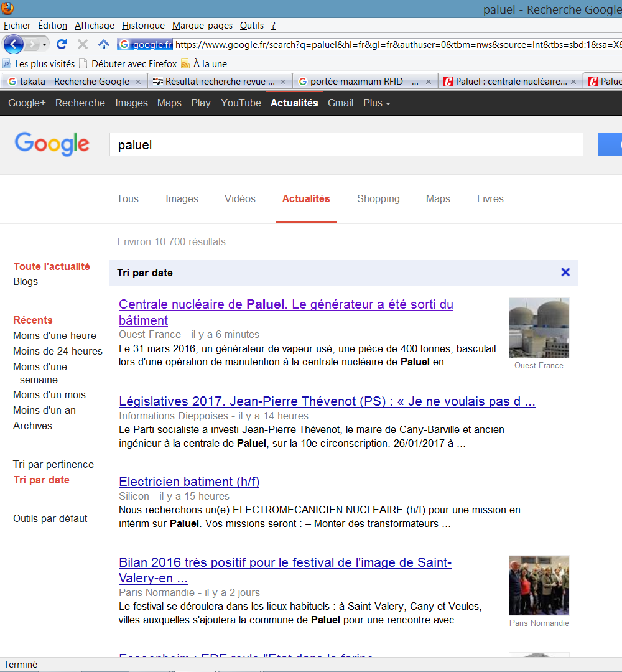Switch to Résultat recherche revue tab
The width and height of the screenshot is (622, 672).
point(214,82)
